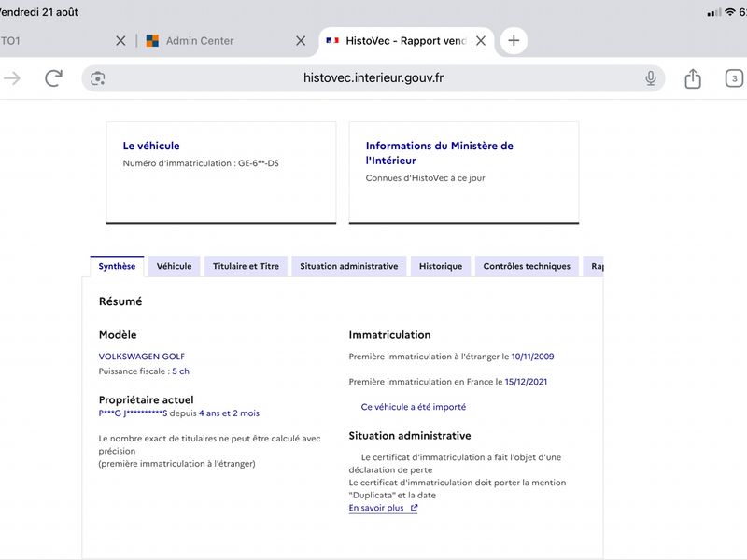Select the Titulaire et Titre tab
This screenshot has height=560, width=747.
pyautogui.click(x=246, y=266)
